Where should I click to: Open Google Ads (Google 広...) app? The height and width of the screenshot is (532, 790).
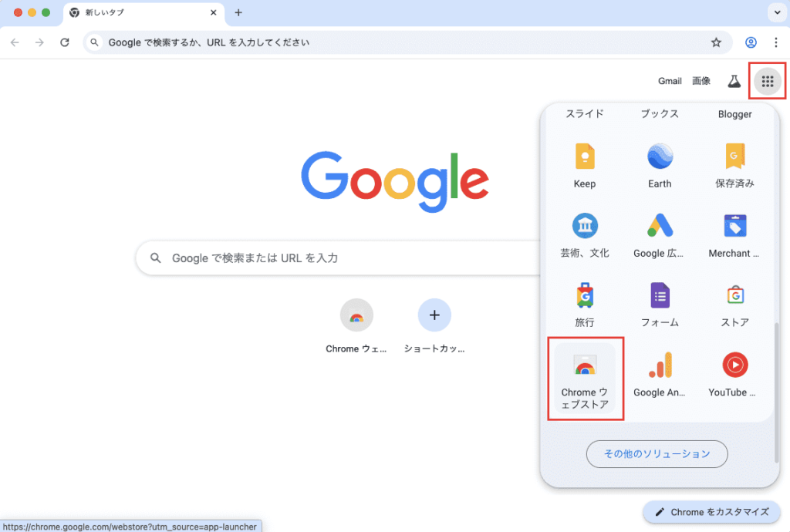click(x=660, y=235)
